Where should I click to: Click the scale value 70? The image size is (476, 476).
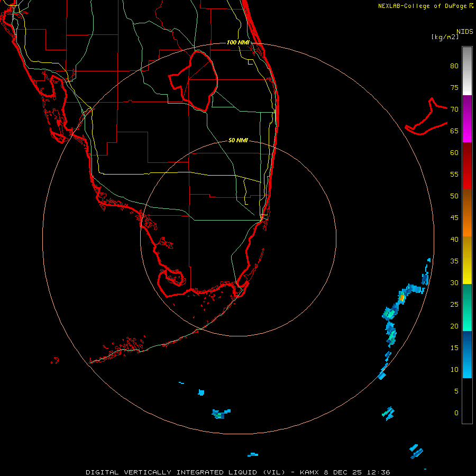(454, 109)
